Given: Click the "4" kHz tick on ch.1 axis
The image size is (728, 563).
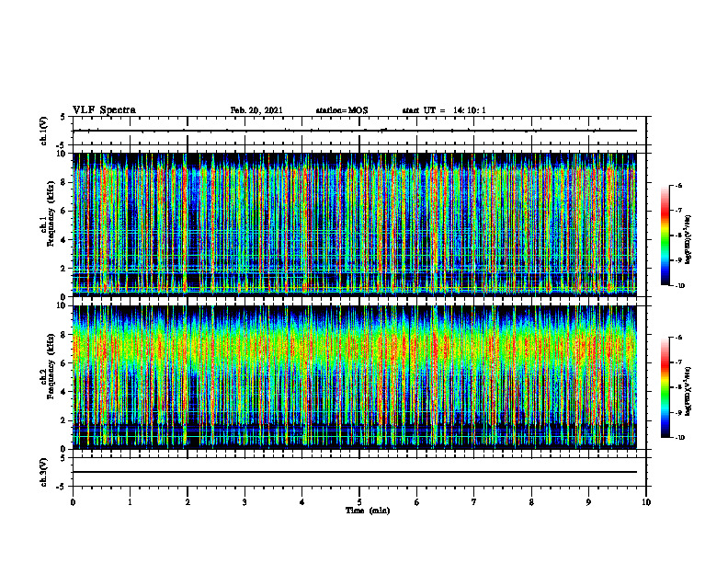Looking at the screenshot, I should pyautogui.click(x=63, y=240).
